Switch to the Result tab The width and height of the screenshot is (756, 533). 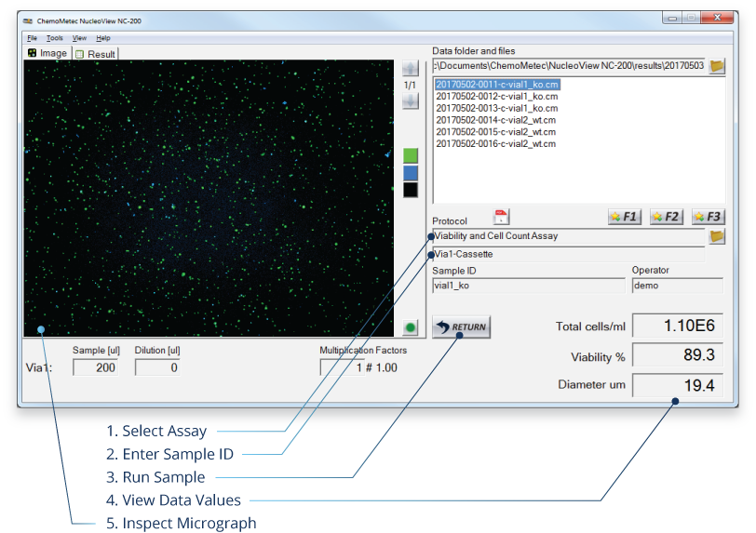96,54
